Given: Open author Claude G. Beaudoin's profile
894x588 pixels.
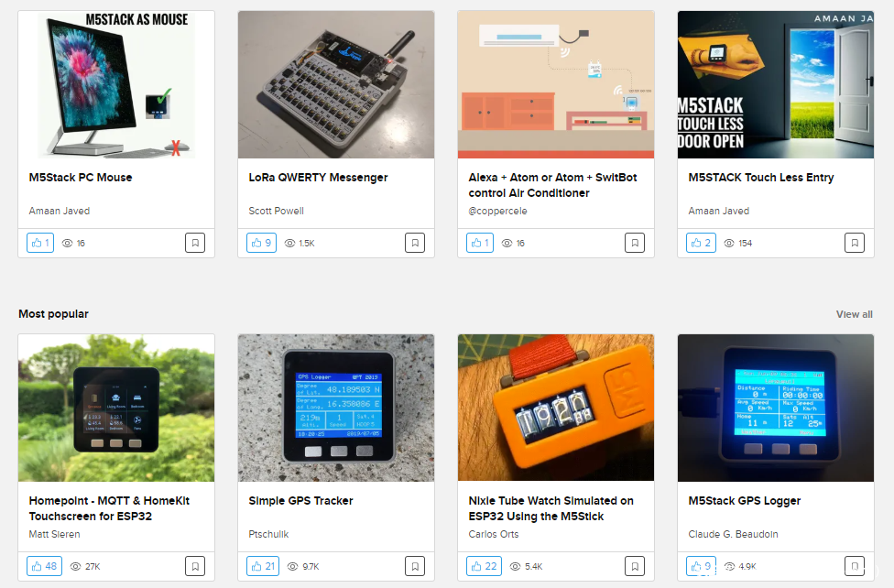Looking at the screenshot, I should 733,534.
